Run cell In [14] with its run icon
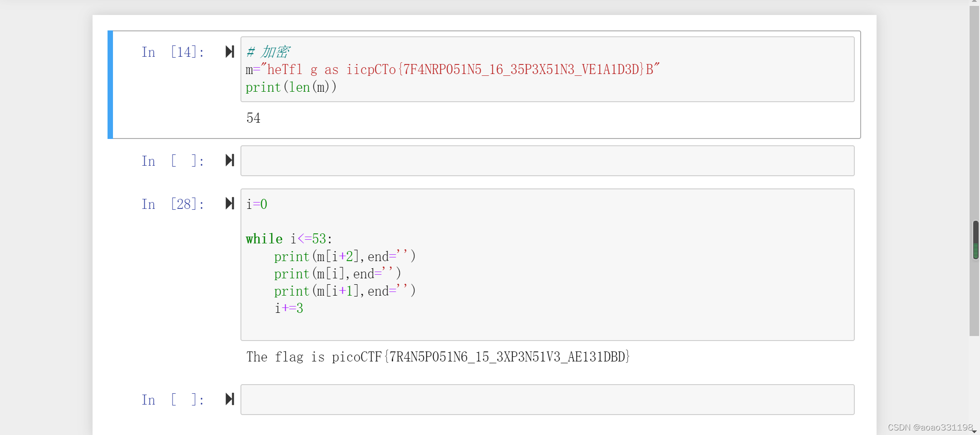Screen dimensions: 980x435 pos(230,52)
